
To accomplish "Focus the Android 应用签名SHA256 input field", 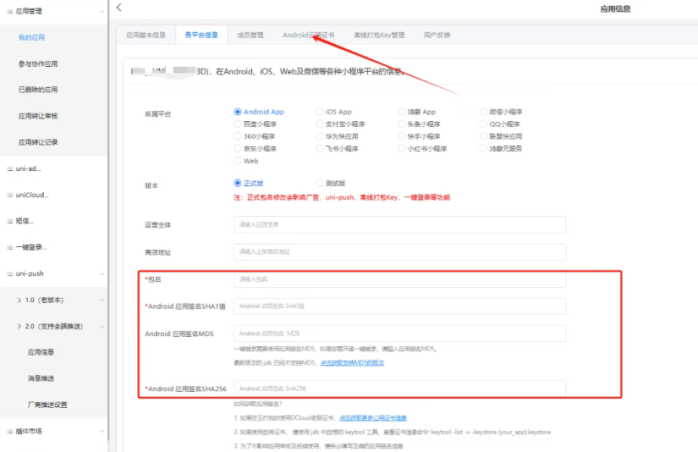I will coord(399,387).
